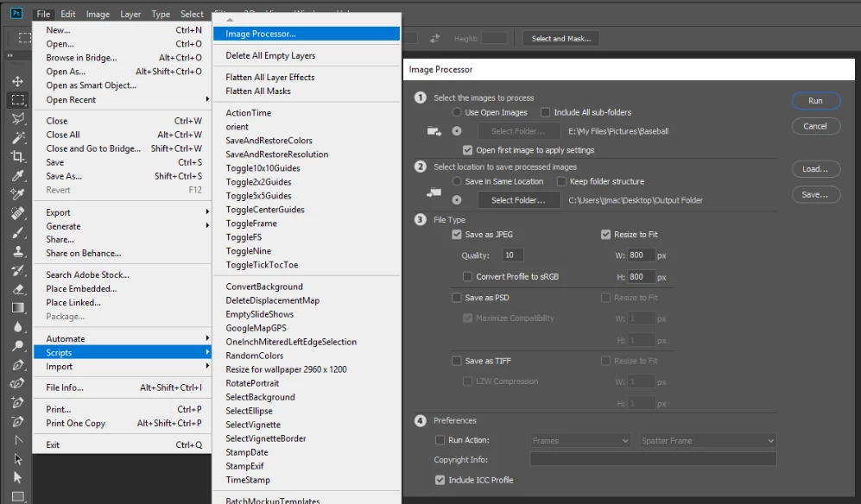Select the Use Open Images radio button
Screen dimensions: 861x504
click(457, 112)
